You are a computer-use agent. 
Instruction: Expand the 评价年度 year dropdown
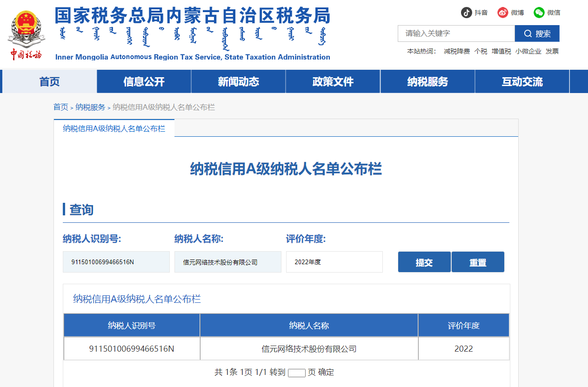(334, 262)
